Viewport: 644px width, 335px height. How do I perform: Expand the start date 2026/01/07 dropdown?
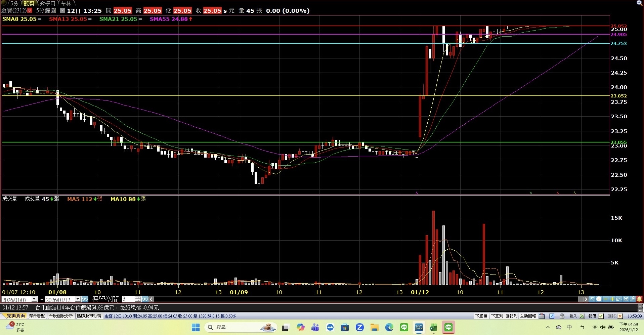point(34,299)
